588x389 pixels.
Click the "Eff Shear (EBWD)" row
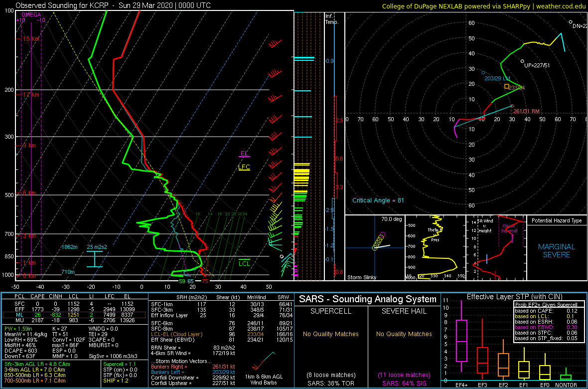[221, 340]
